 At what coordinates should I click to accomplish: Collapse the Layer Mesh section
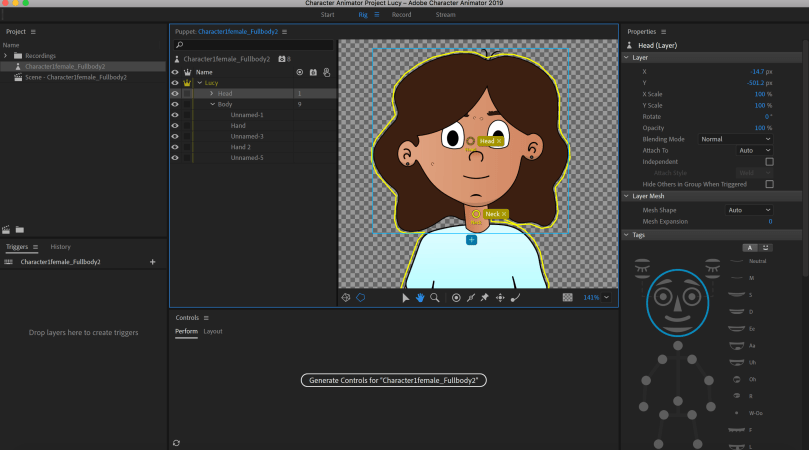coord(626,196)
